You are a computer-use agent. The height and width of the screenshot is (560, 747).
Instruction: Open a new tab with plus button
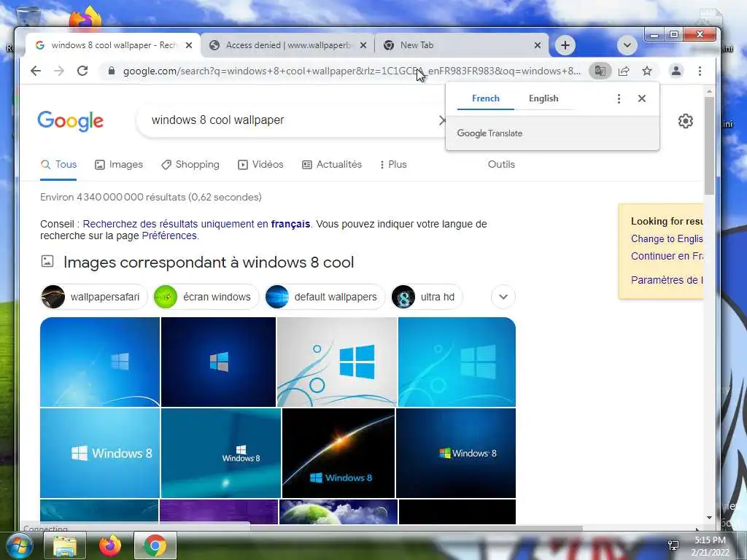(x=565, y=45)
